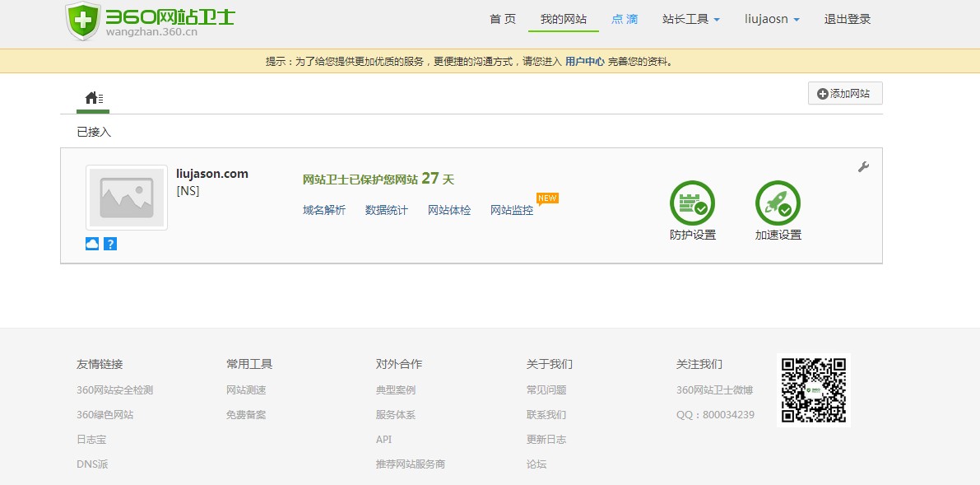Open 数据统计 link
The width and height of the screenshot is (980, 485).
pos(386,210)
